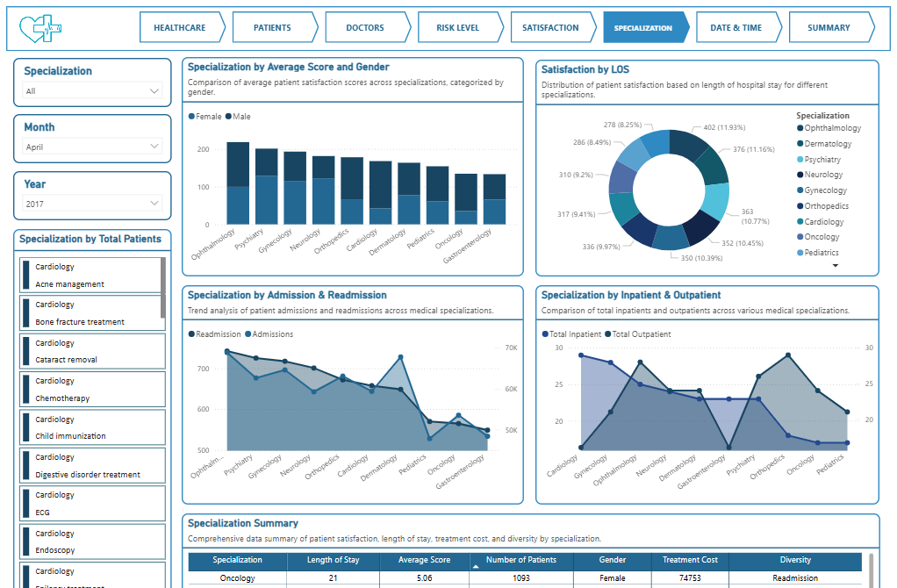Click the Ophthalmology legend dot
The width and height of the screenshot is (897, 588).
[800, 129]
